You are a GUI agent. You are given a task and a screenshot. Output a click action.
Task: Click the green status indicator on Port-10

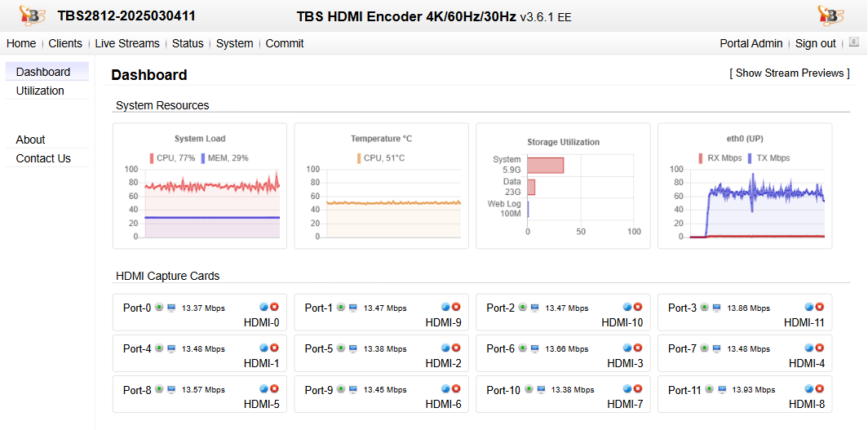coord(529,390)
